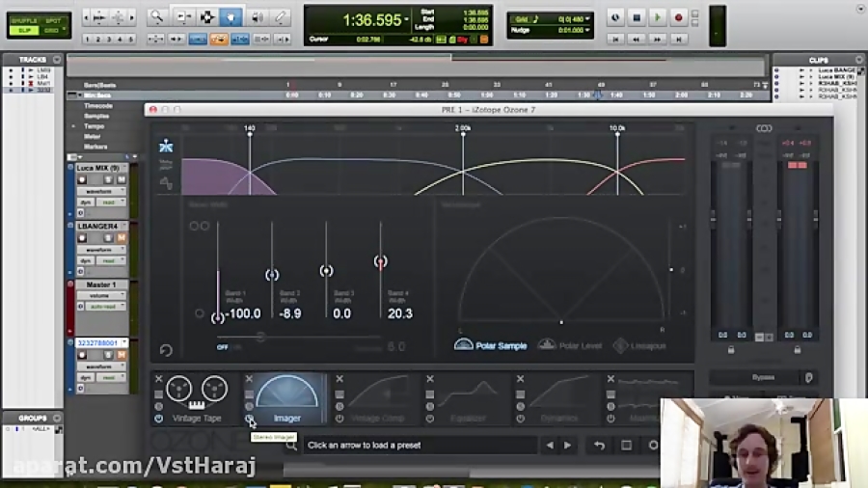Switch vectorscope to Polar Level
The height and width of the screenshot is (488, 868).
(570, 346)
